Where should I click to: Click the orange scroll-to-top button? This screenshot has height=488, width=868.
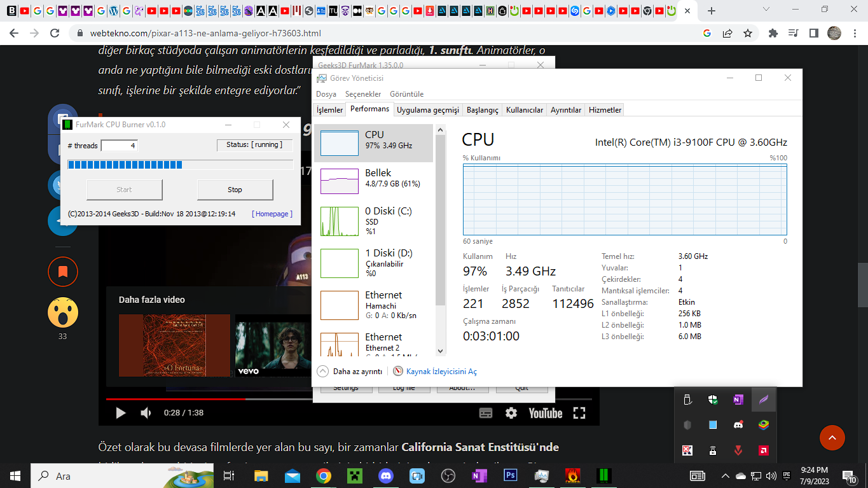(x=832, y=438)
